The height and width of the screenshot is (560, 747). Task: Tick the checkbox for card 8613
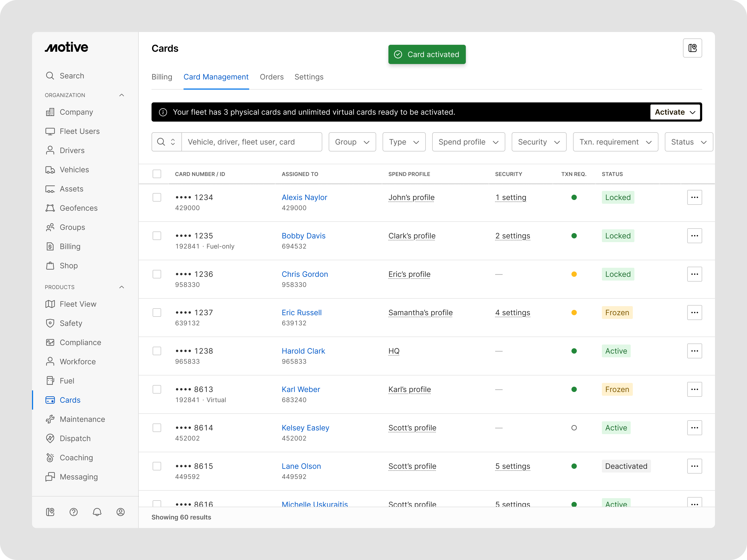pos(157,389)
